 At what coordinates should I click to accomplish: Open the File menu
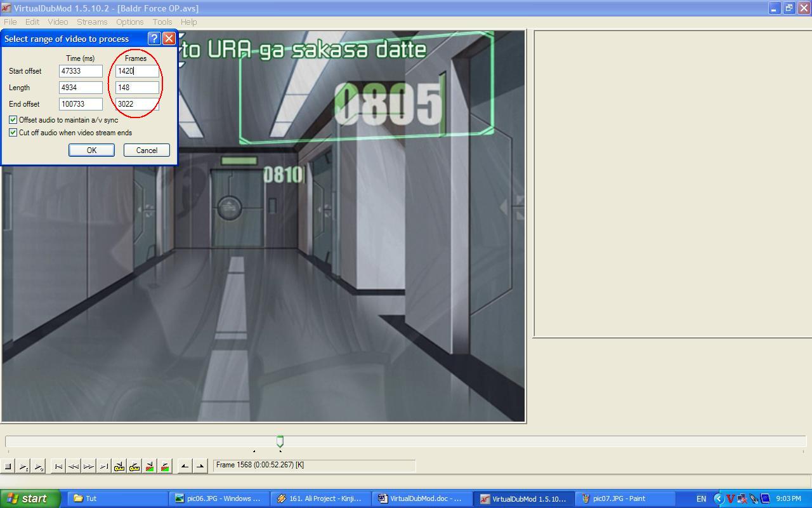tap(10, 22)
